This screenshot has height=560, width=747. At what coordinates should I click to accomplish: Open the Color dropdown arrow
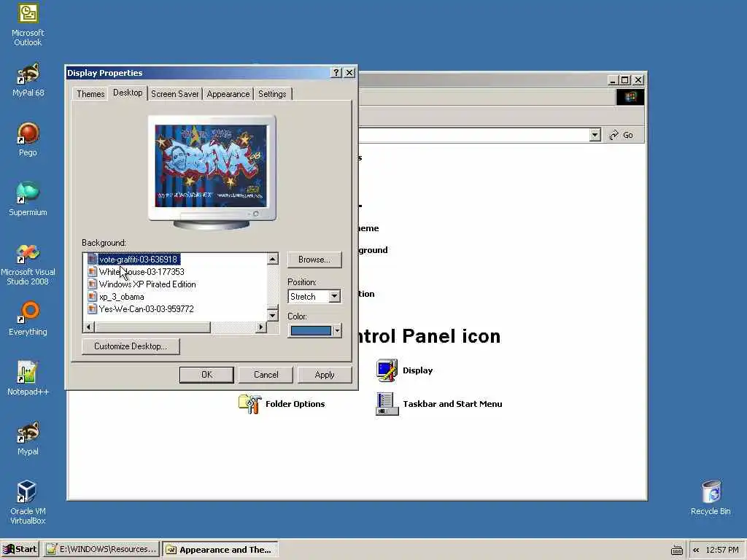337,330
